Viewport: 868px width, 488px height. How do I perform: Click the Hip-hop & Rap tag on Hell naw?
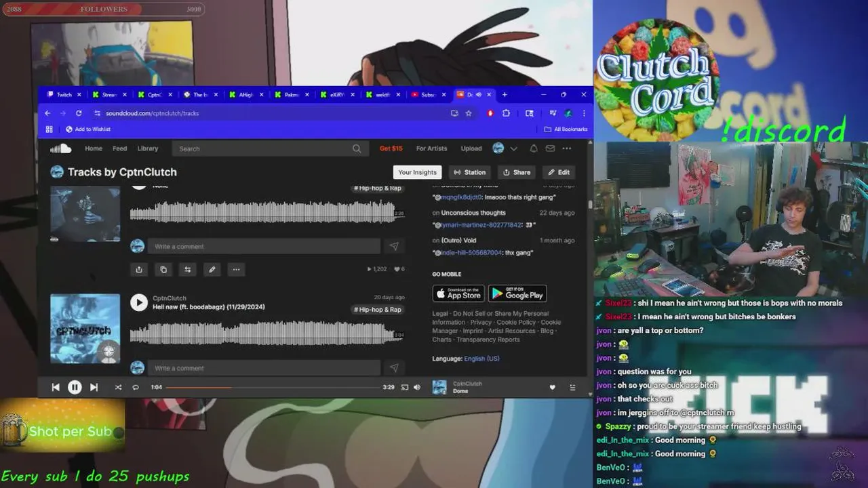tap(378, 310)
